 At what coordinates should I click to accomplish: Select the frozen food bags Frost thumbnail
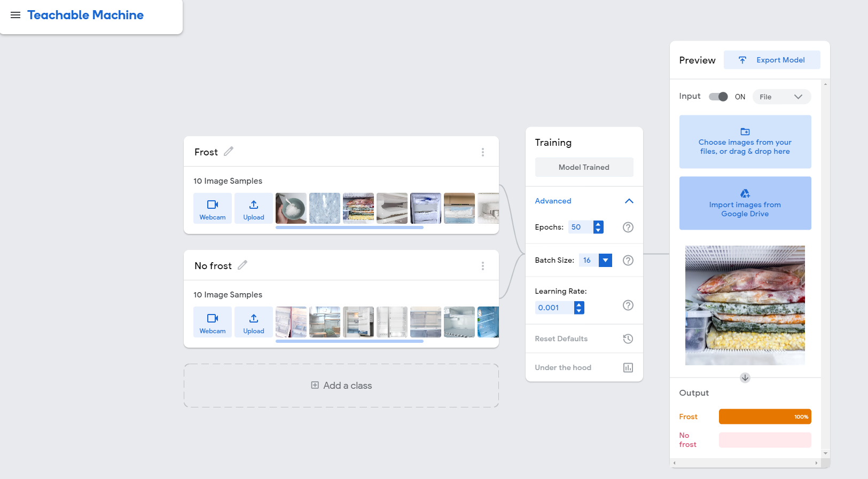click(x=358, y=208)
